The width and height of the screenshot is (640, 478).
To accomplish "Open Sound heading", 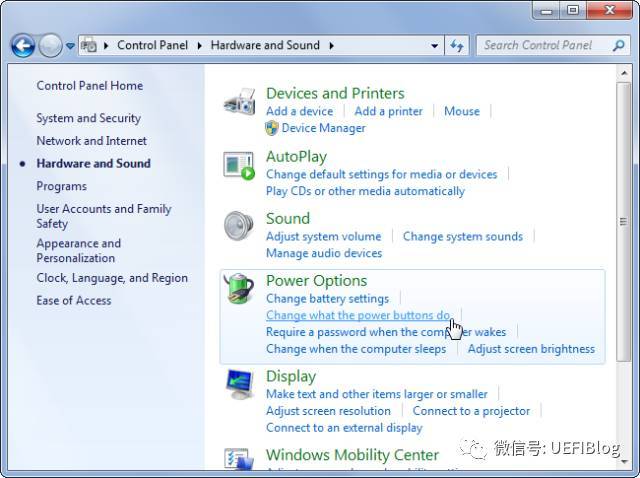I will (288, 218).
